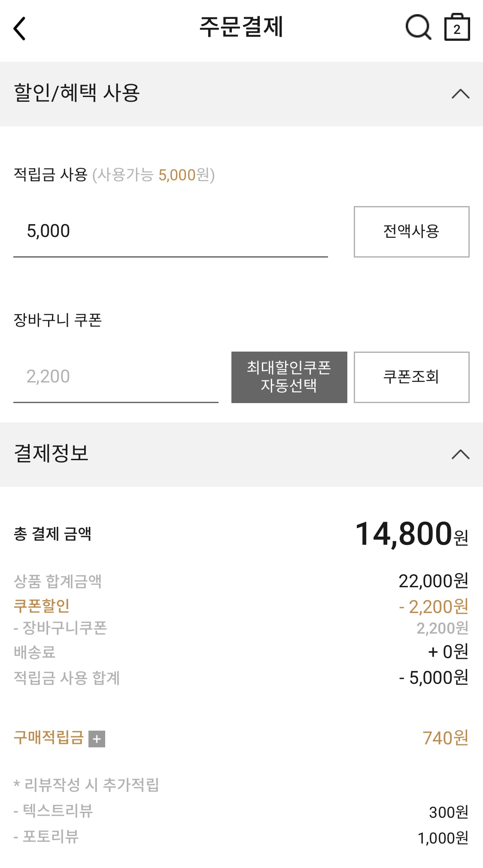
Task: Open 쿠폰조회 coupon lookup
Action: pyautogui.click(x=411, y=377)
